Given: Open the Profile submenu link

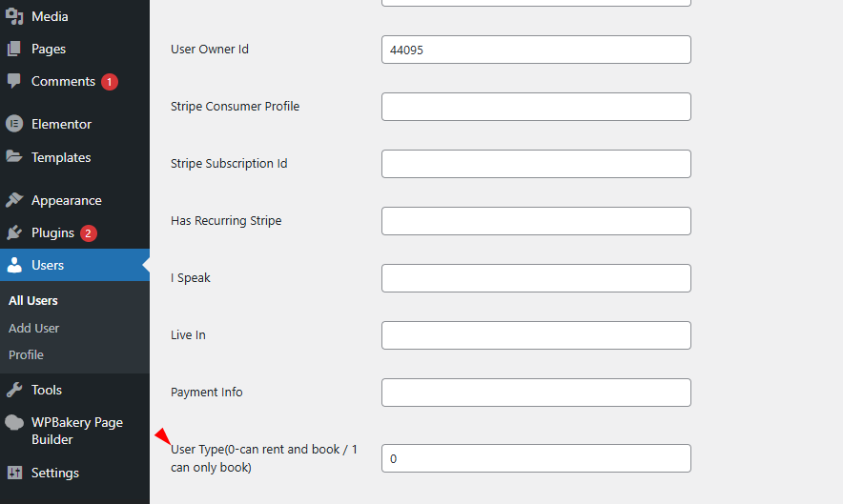Looking at the screenshot, I should point(27,354).
